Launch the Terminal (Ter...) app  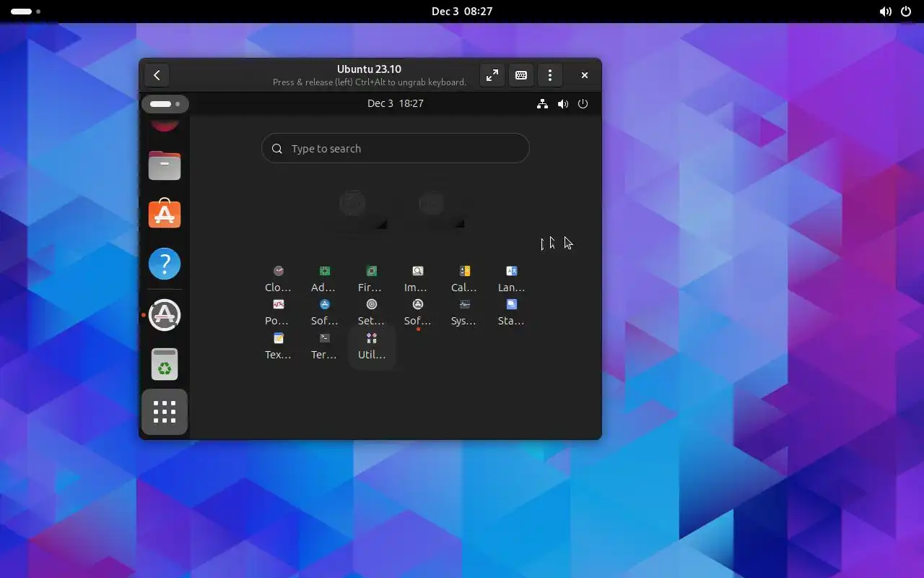325,346
